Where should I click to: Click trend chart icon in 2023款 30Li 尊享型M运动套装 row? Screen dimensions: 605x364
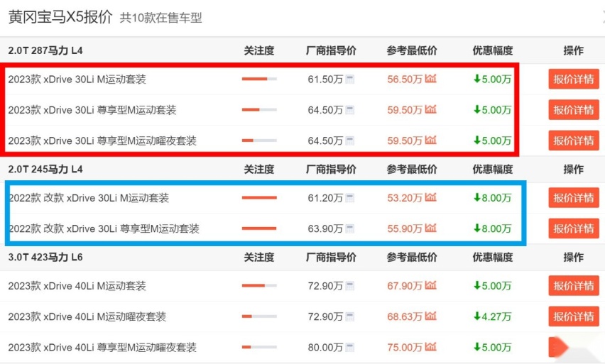pos(430,109)
